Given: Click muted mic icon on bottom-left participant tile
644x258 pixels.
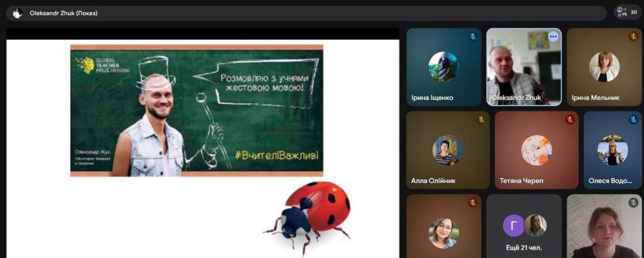Looking at the screenshot, I should pos(472,203).
